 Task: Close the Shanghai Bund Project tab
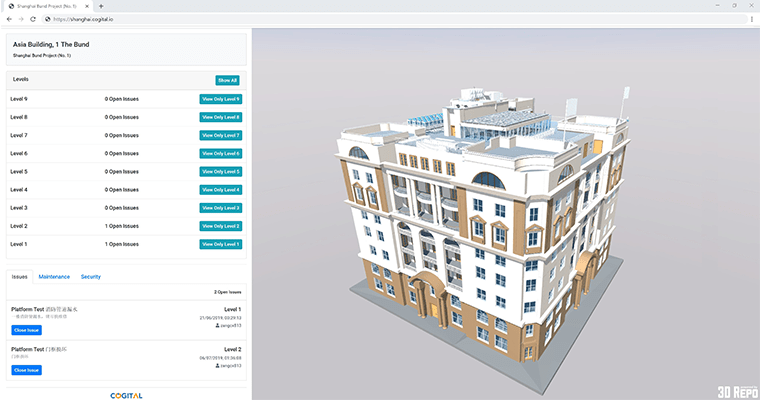(87, 6)
